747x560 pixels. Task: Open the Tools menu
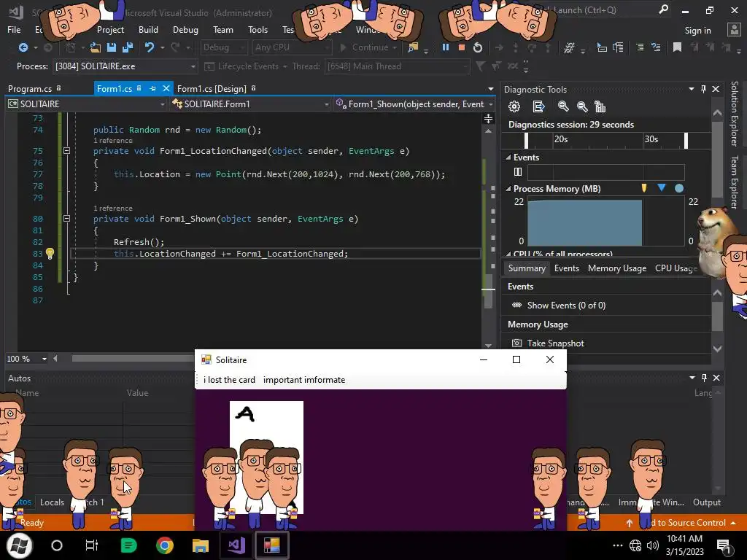(x=258, y=29)
